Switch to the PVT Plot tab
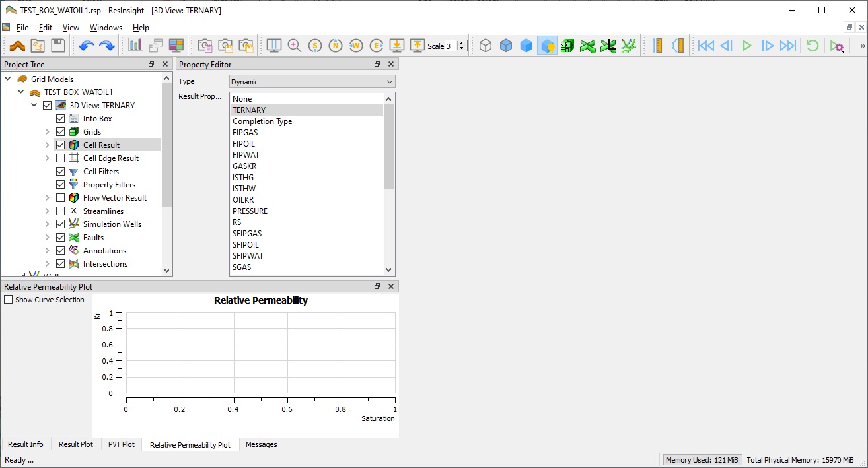The width and height of the screenshot is (868, 468). [121, 444]
